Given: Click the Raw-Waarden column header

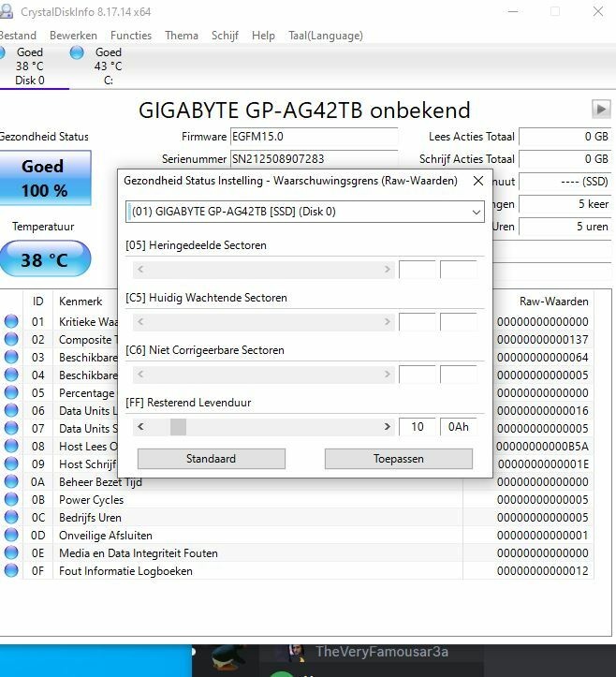Looking at the screenshot, I should (x=553, y=301).
